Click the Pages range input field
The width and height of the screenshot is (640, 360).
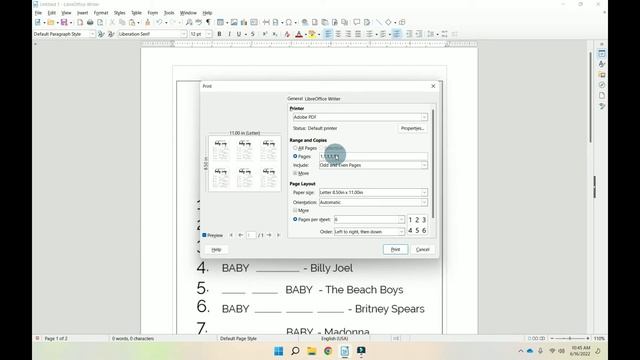tap(373, 156)
